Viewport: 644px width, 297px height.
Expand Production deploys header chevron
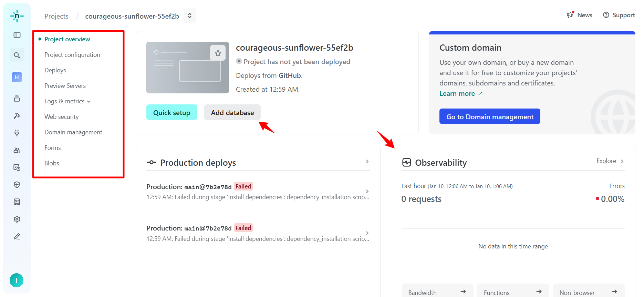(367, 161)
